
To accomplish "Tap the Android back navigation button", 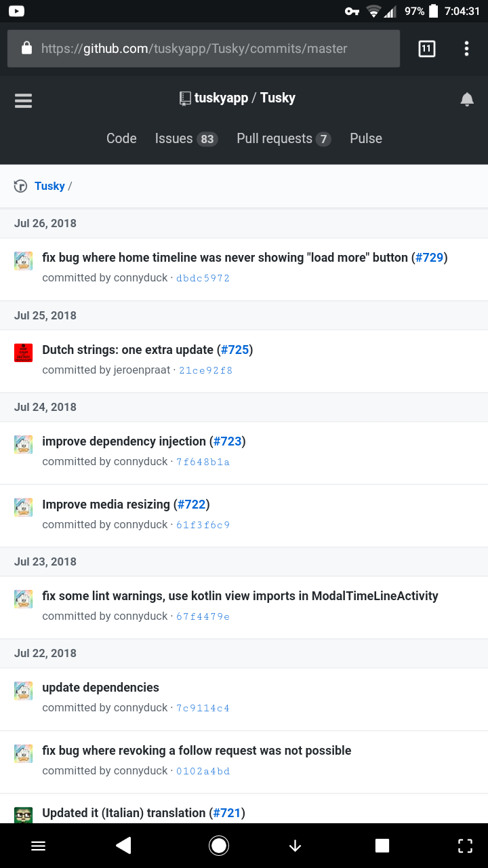I will pyautogui.click(x=123, y=845).
